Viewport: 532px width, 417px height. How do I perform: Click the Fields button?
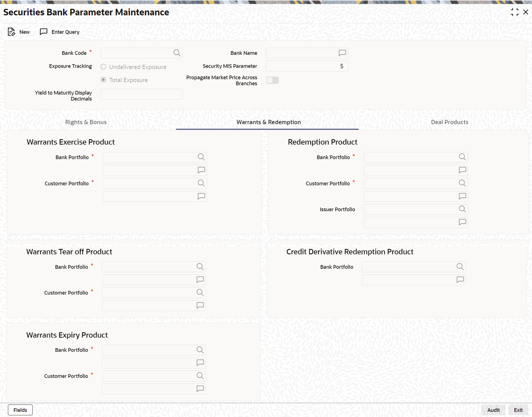[x=20, y=410]
